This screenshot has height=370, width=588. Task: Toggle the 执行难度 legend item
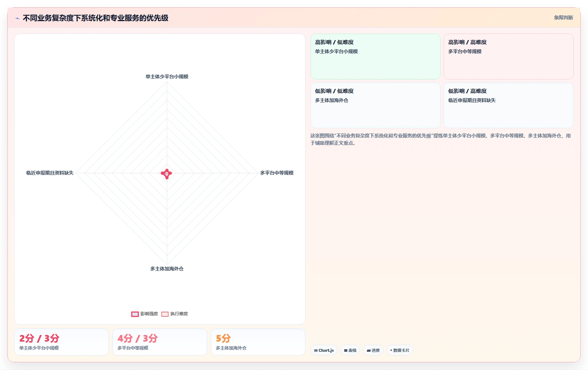click(175, 314)
